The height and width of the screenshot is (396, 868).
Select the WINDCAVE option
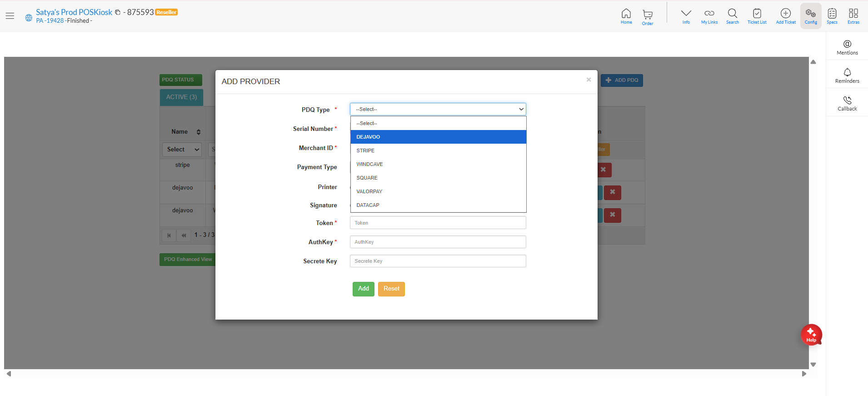[x=438, y=164]
